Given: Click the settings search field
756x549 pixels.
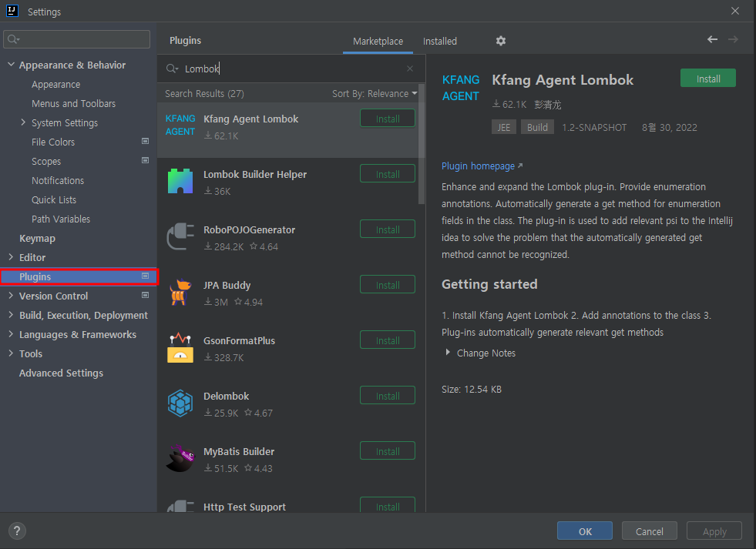Looking at the screenshot, I should [76, 39].
